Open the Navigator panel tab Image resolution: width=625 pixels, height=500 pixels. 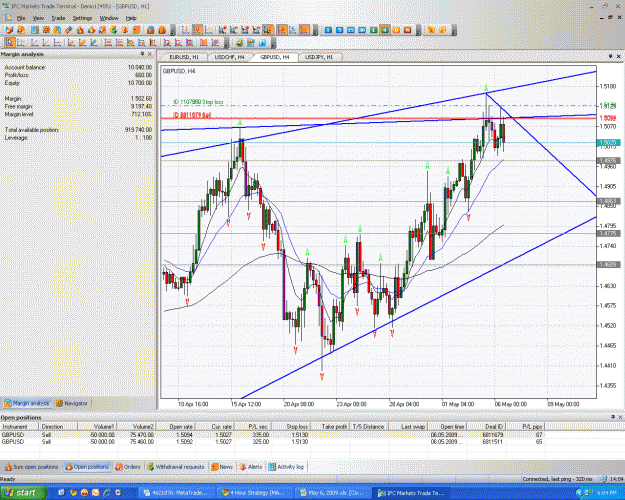72,403
